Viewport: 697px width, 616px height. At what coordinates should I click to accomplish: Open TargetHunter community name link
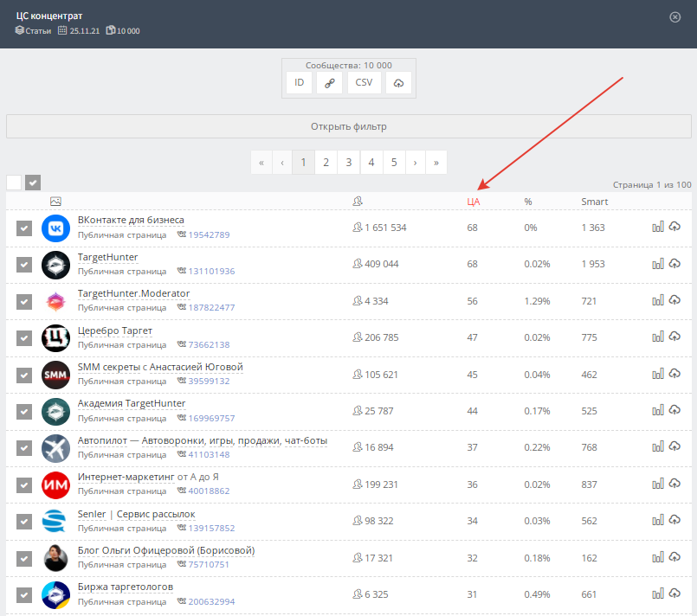point(107,257)
